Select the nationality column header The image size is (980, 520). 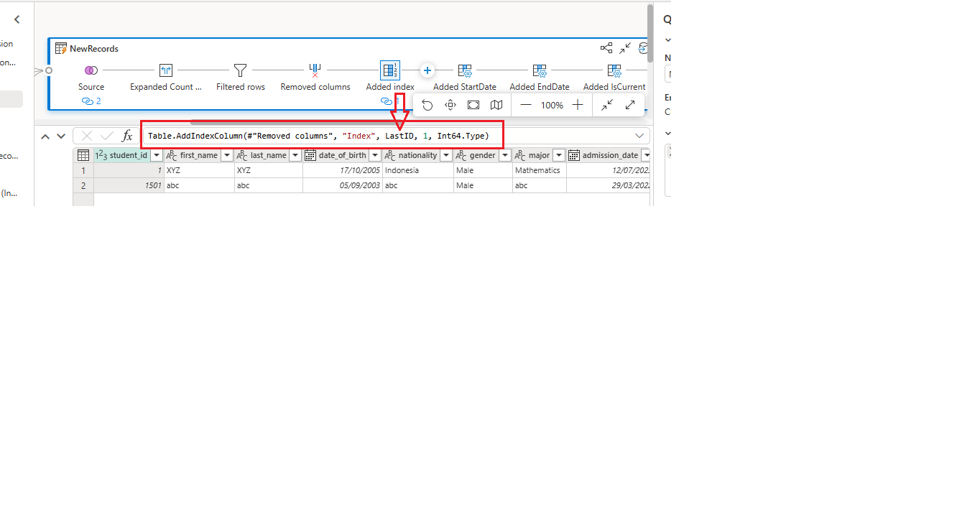coord(417,155)
